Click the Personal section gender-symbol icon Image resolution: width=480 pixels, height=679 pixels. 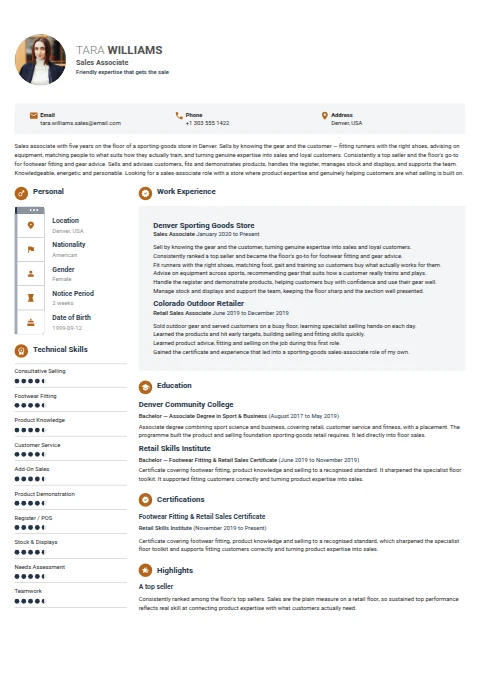[x=21, y=193]
